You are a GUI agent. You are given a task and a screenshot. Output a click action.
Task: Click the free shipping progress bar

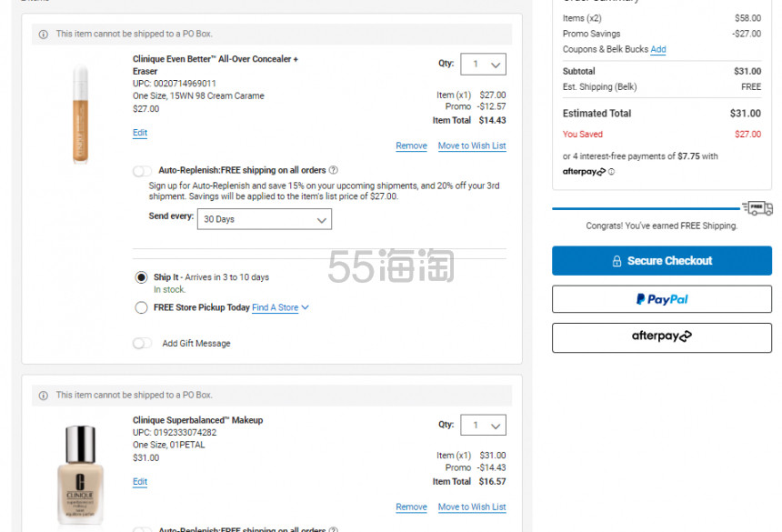pyautogui.click(x=646, y=208)
